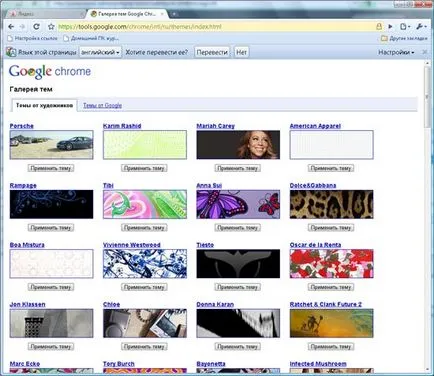This screenshot has width=434, height=376.
Task: Click the Tiesto dark logo thumbnail
Action: (238, 264)
